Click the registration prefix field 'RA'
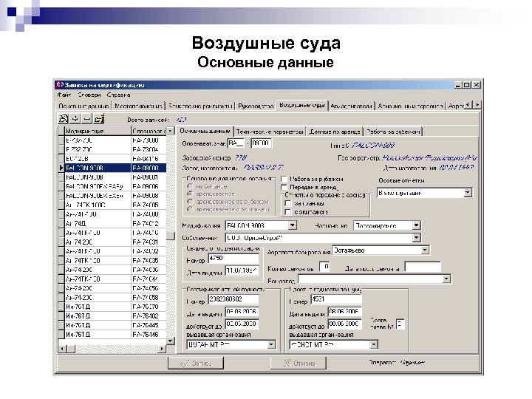The image size is (532, 399). tap(236, 143)
